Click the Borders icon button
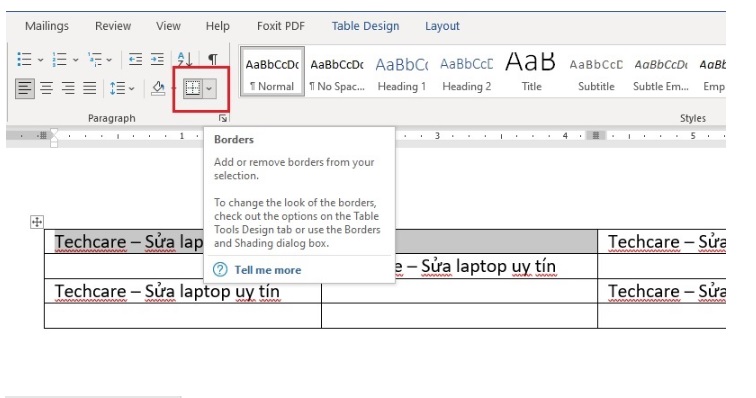The height and width of the screenshot is (398, 756). [192, 88]
